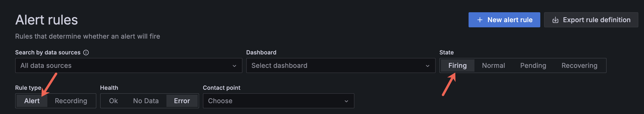Click the chevron in Contact point Choose field
The width and height of the screenshot is (644, 114).
tap(346, 101)
